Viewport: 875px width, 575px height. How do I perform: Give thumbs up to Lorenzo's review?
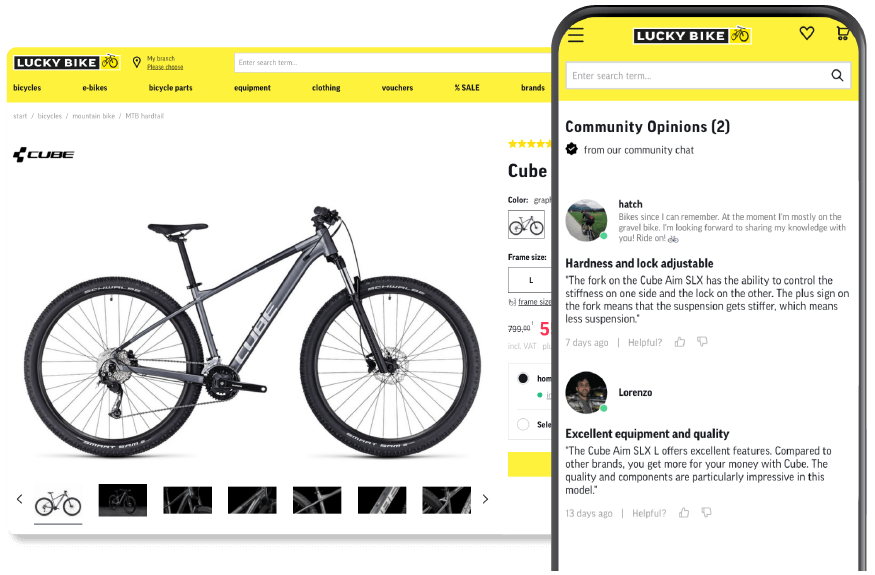point(684,512)
